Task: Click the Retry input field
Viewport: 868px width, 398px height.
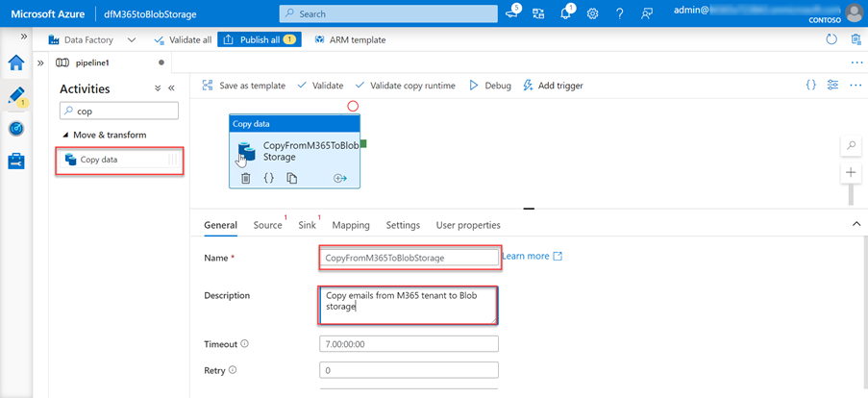Action: 409,370
